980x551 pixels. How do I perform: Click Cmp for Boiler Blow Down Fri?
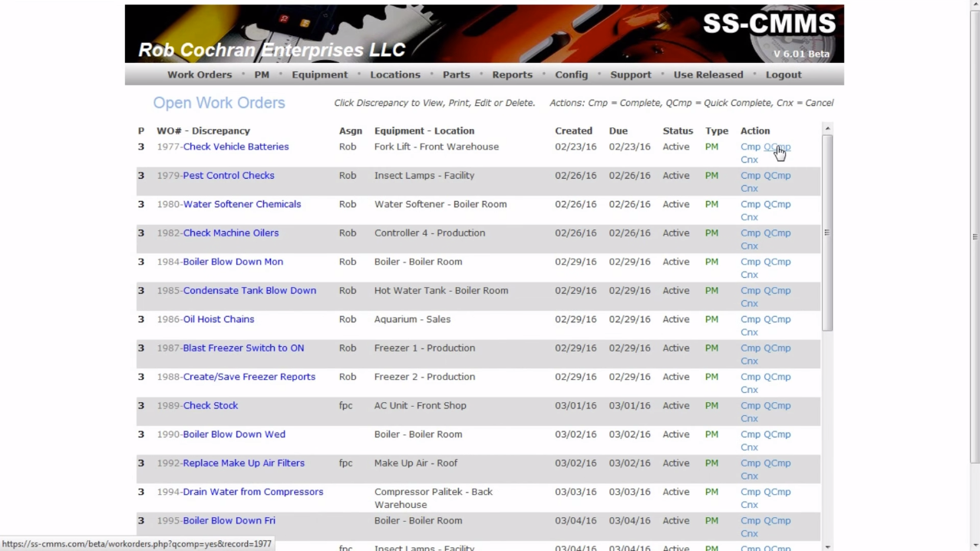(x=751, y=520)
